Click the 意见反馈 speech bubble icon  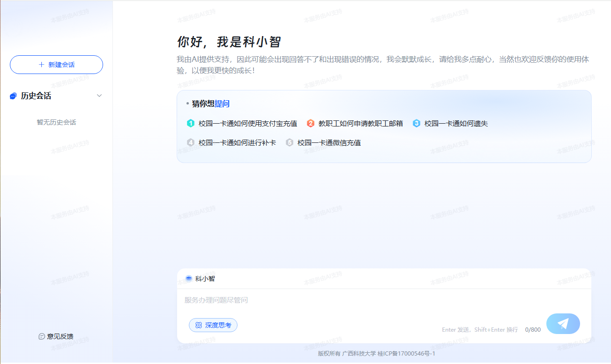(42, 336)
